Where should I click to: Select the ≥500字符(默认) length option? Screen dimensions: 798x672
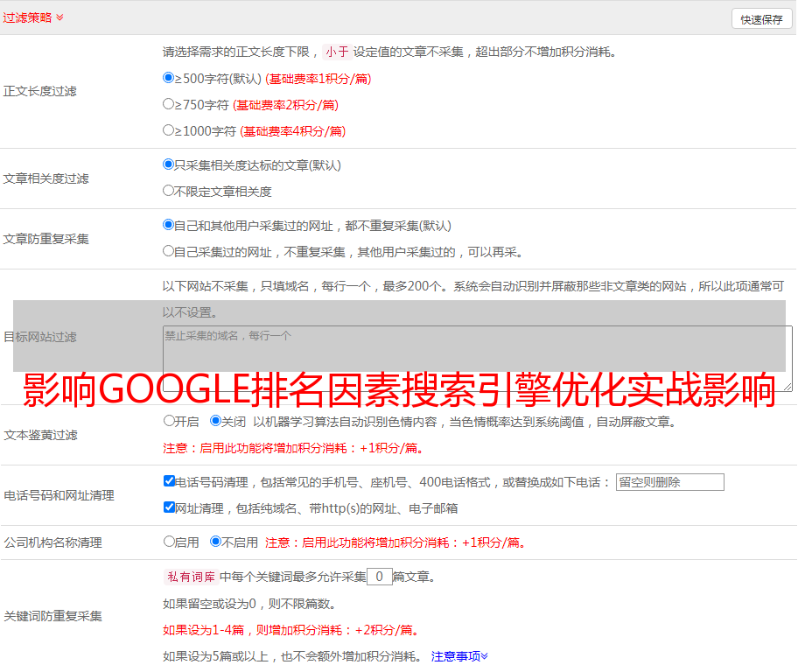[168, 78]
